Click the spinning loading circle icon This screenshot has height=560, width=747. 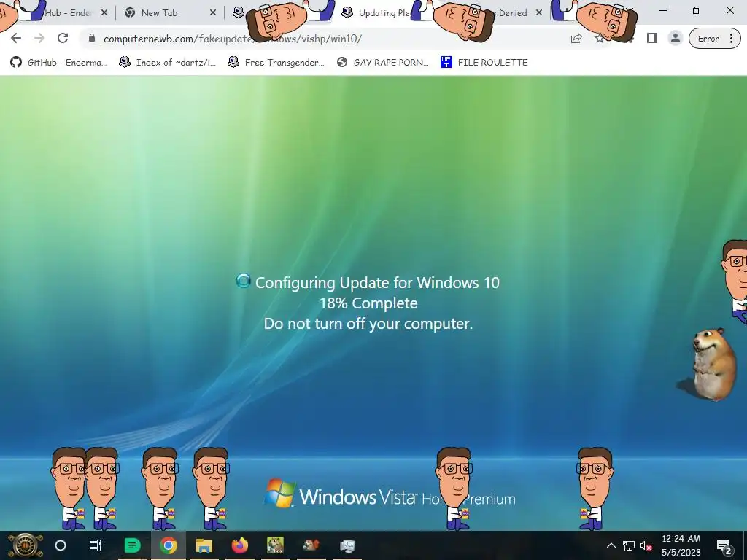click(244, 281)
